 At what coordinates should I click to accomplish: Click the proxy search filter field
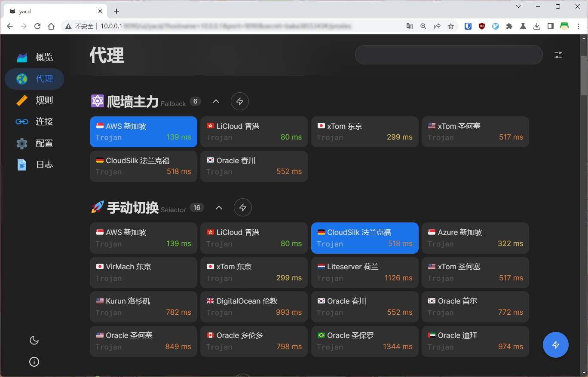click(448, 55)
